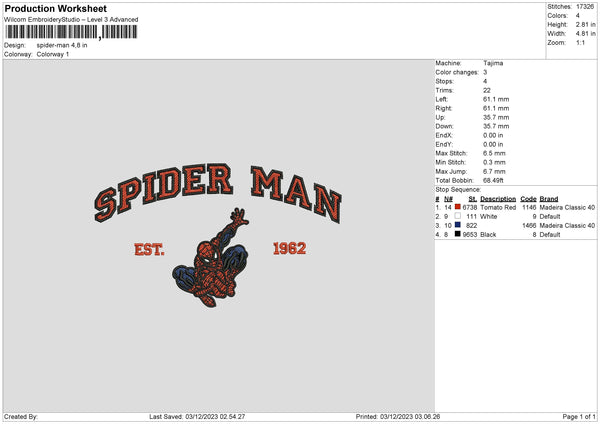The image size is (600, 424).
Task: Click the Height value 2.81 in
Action: coord(585,24)
